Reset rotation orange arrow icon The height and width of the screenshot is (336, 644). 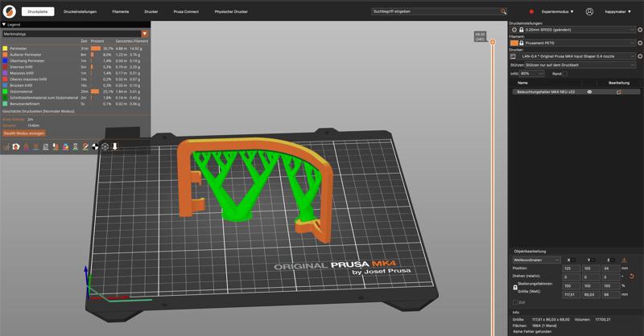632,277
